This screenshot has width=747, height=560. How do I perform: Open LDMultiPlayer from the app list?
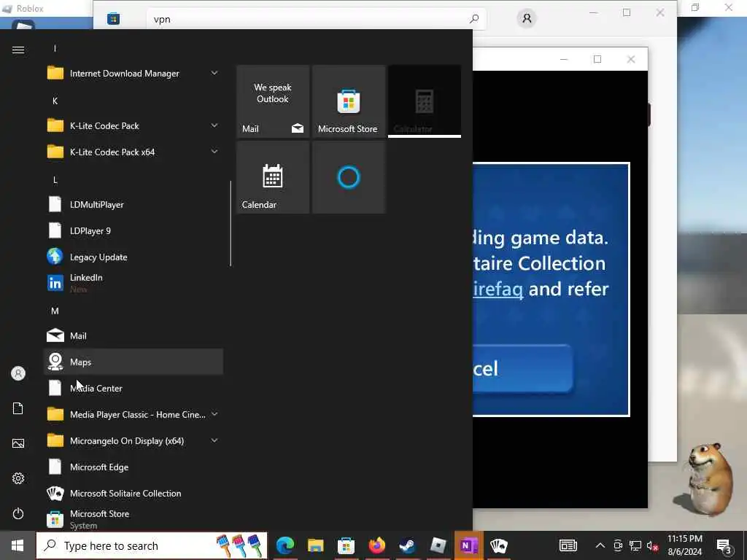pyautogui.click(x=133, y=204)
